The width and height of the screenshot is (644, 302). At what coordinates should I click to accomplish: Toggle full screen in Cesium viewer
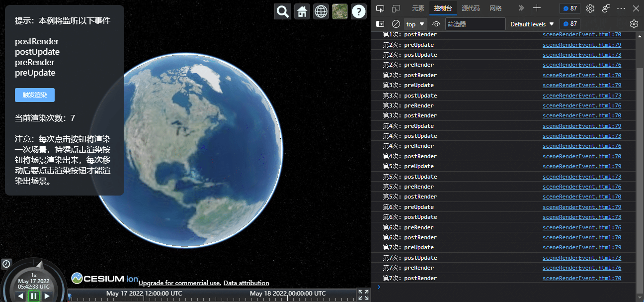coord(364,295)
